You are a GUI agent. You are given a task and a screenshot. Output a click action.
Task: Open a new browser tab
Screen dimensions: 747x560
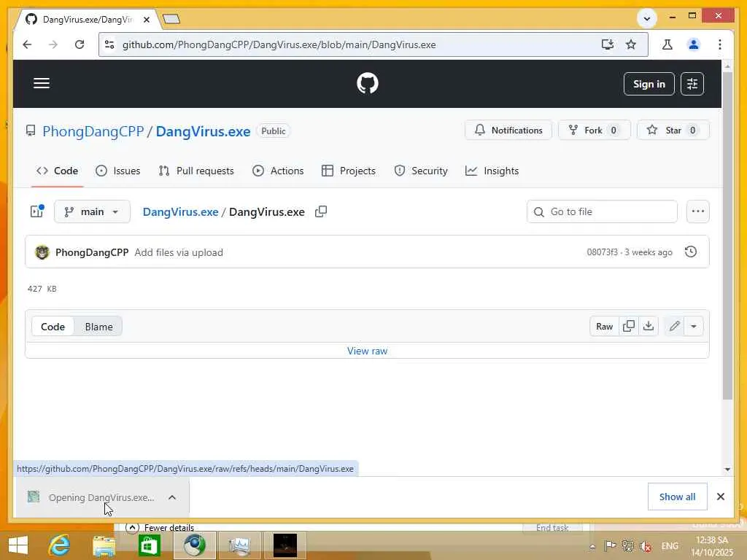point(171,19)
